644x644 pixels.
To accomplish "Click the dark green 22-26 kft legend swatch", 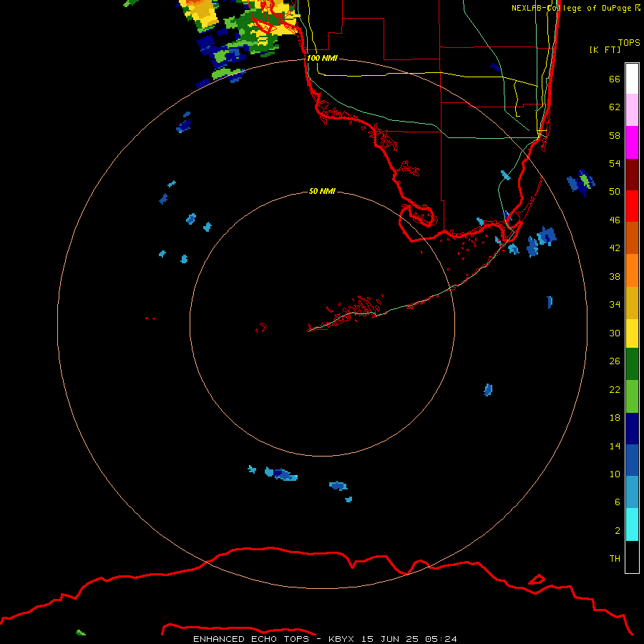I will pos(632,364).
